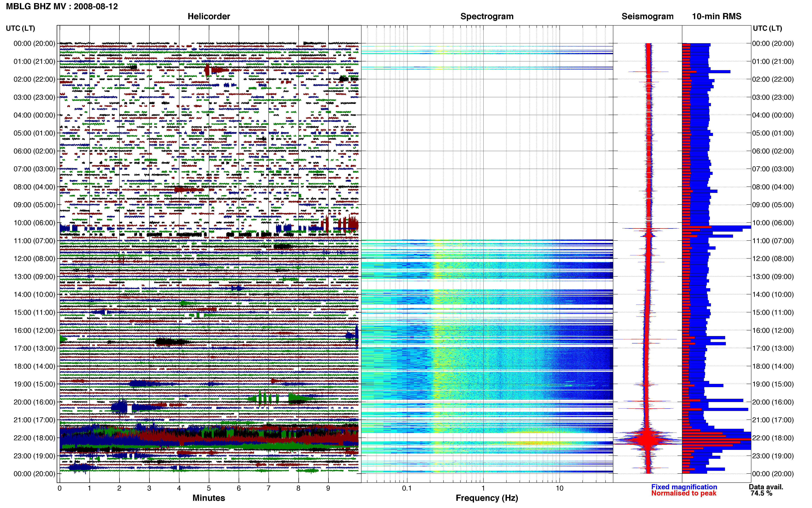Click the '10-min RMS' panel heading
Image resolution: width=812 pixels, height=508 pixels.
(x=717, y=16)
